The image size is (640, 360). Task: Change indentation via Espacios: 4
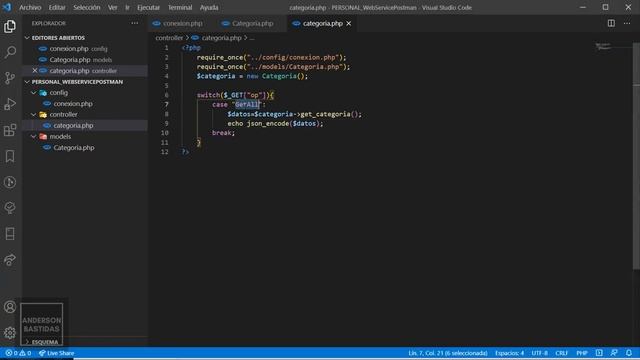coord(509,353)
